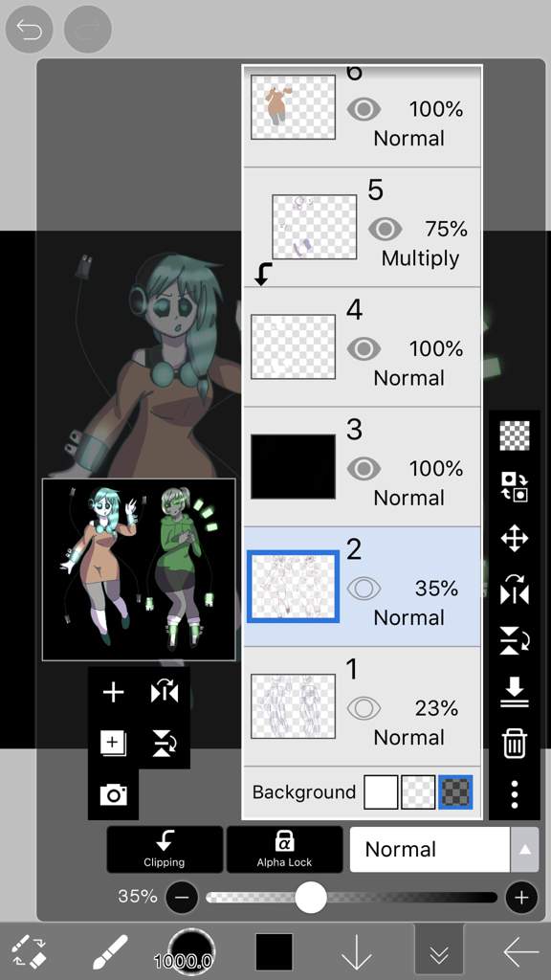Click the duplicate layer icon
This screenshot has width=551, height=980.
(113, 743)
